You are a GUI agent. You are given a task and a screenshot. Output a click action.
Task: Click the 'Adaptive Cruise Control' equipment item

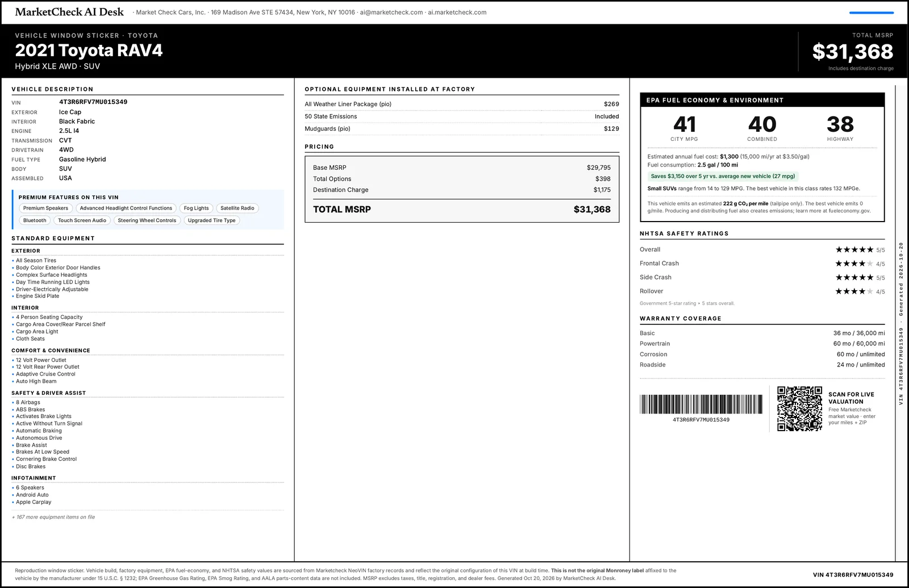tap(45, 374)
